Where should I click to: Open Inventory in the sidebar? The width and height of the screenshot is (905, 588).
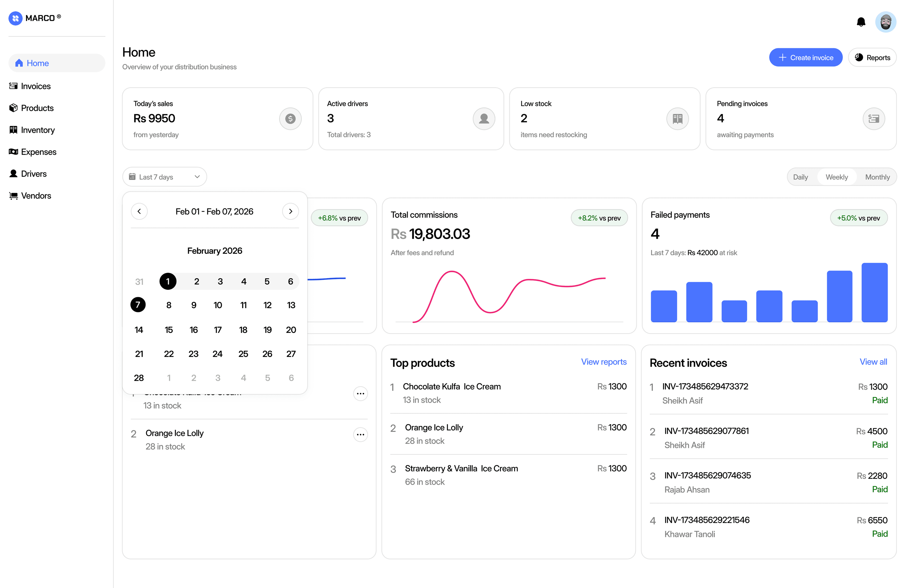[x=38, y=130]
